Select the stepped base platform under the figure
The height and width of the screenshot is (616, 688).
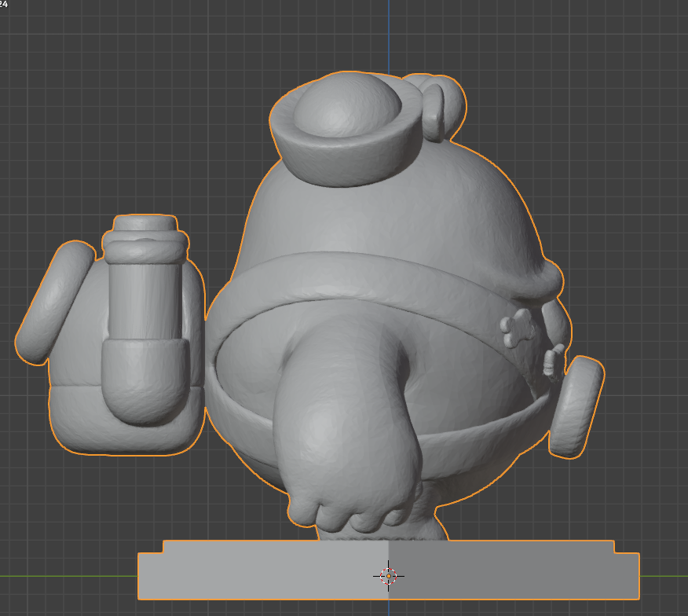(x=388, y=570)
